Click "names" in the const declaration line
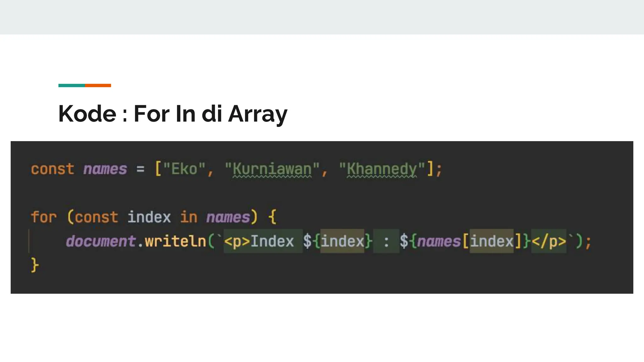644x362 pixels. (x=105, y=169)
